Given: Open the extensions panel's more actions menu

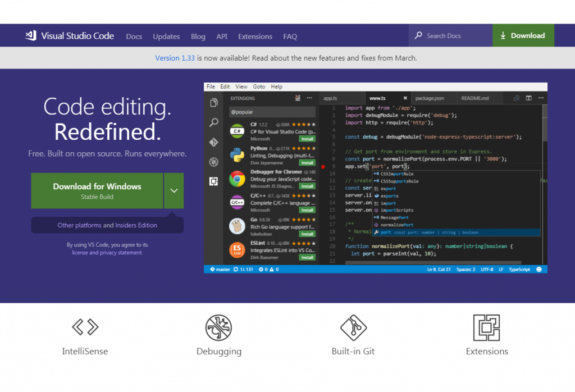Looking at the screenshot, I should pyautogui.click(x=309, y=97).
